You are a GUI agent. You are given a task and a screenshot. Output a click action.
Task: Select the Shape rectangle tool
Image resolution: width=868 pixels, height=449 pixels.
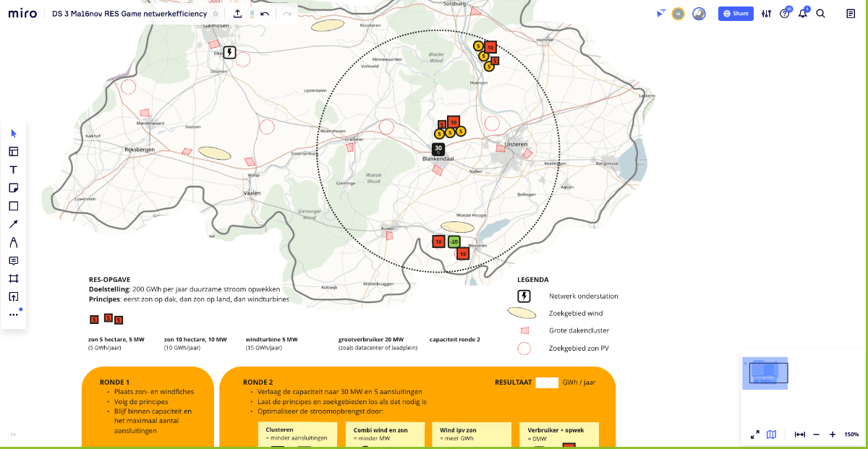pos(14,206)
